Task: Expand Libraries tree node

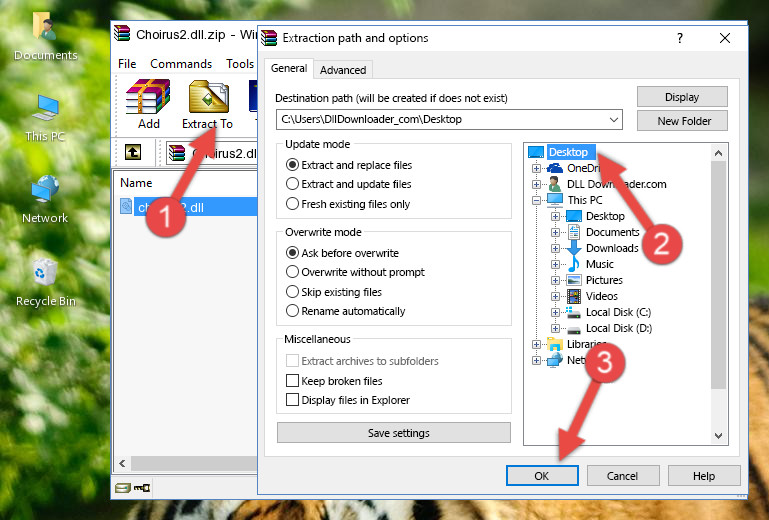Action: pos(536,344)
